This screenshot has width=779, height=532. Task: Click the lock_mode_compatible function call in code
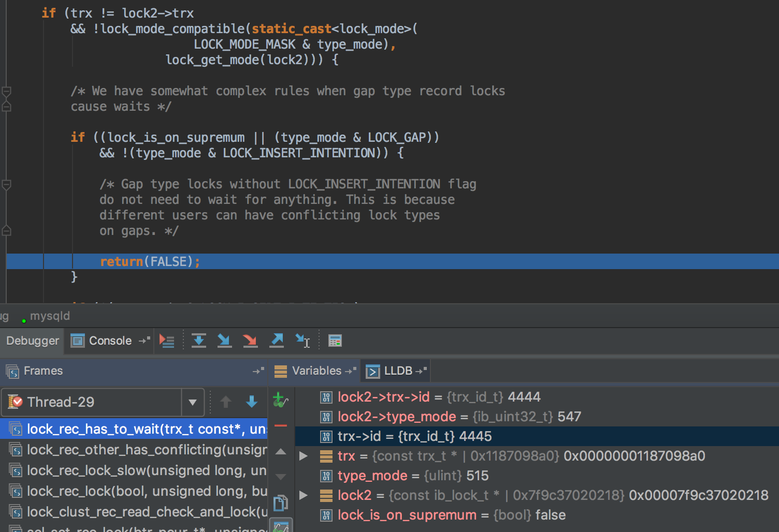click(x=172, y=28)
